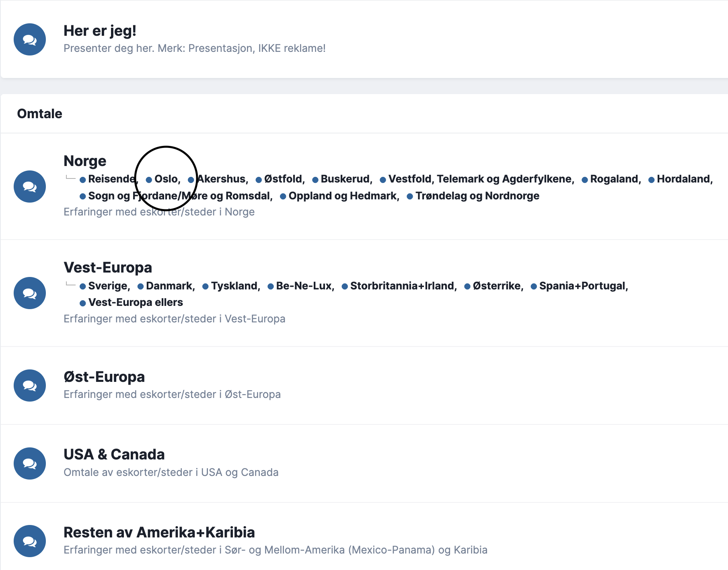
Task: Click the Omtale category header
Action: click(x=40, y=114)
